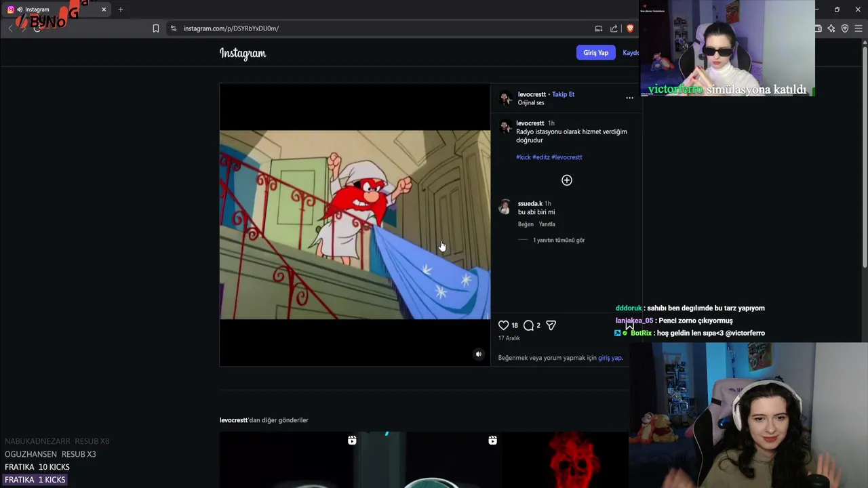Click the 18 likes count
868x488 pixels.
(515, 325)
